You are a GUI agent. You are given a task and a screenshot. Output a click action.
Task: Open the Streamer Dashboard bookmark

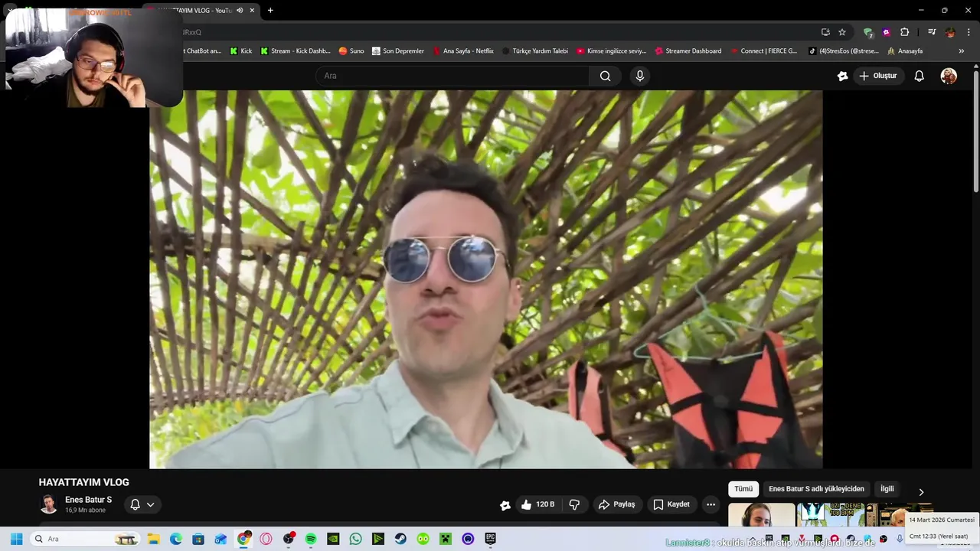click(688, 51)
